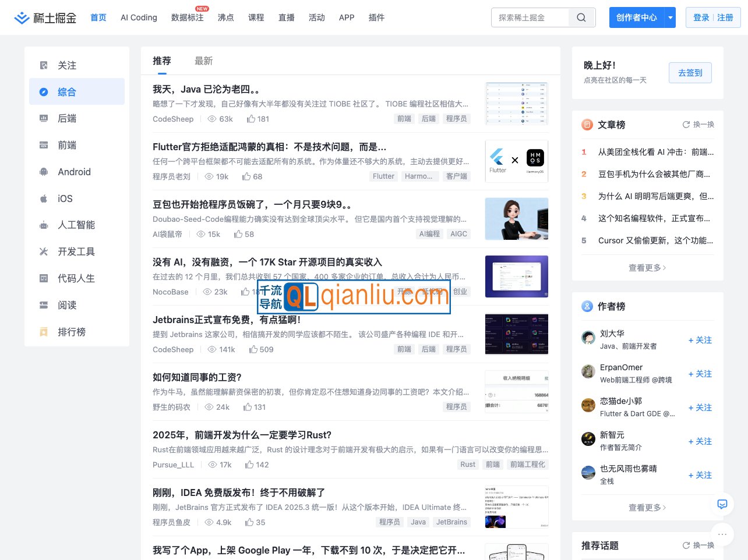
Task: Click the iOS sidebar icon
Action: [x=43, y=199]
